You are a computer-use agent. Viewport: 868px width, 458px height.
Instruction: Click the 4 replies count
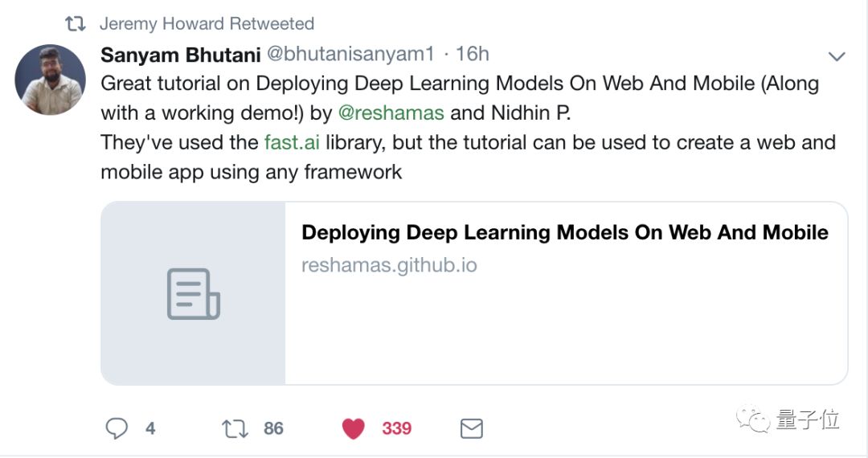(150, 428)
